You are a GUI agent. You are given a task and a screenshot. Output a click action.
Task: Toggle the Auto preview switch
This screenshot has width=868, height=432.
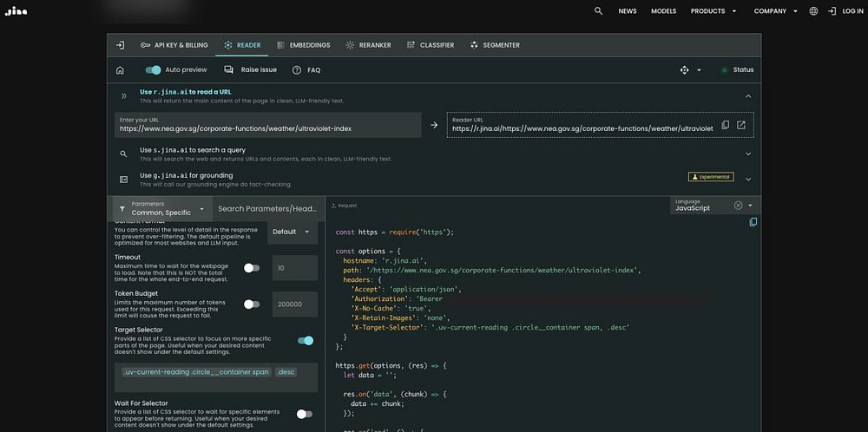(x=153, y=69)
